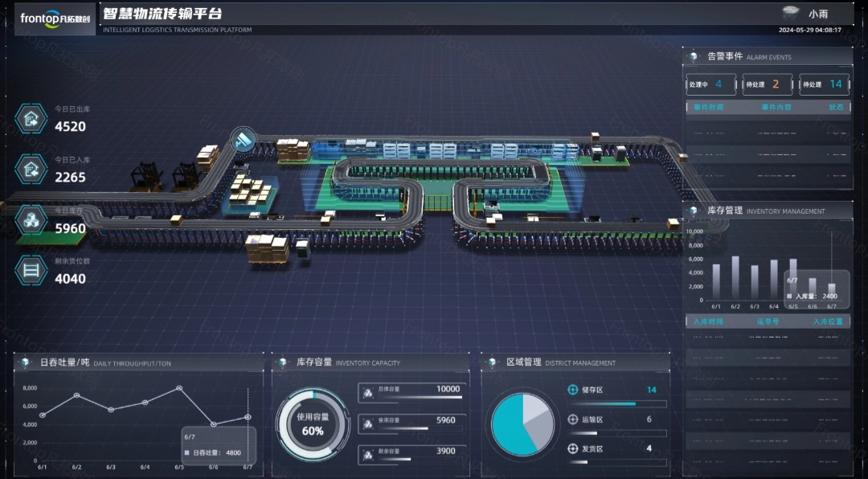Open the 待处理 card showing 14
The image size is (868, 479).
pos(825,84)
